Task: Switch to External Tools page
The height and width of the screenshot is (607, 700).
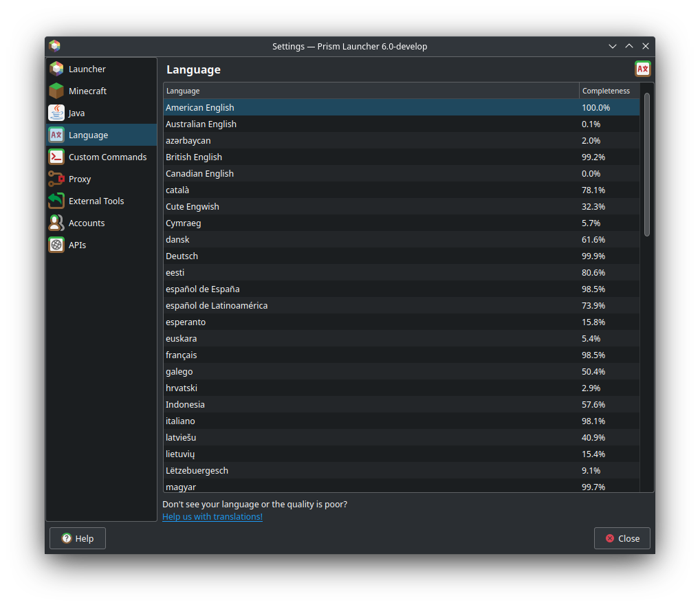Action: coord(101,201)
